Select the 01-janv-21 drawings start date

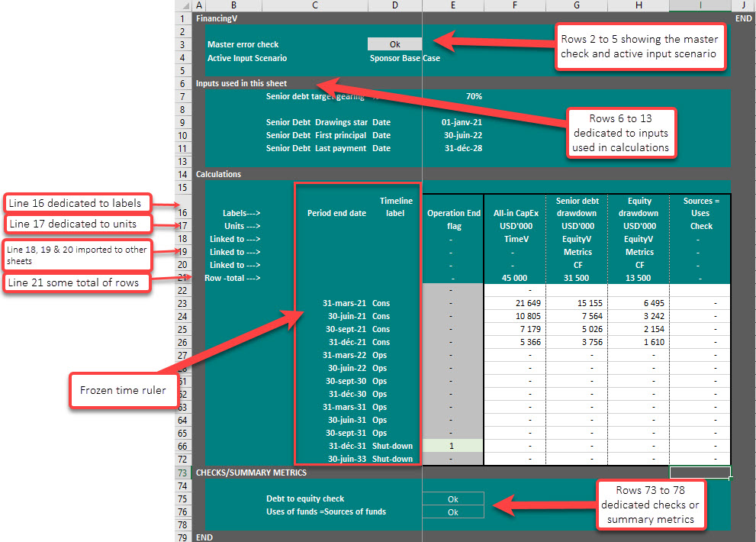462,123
